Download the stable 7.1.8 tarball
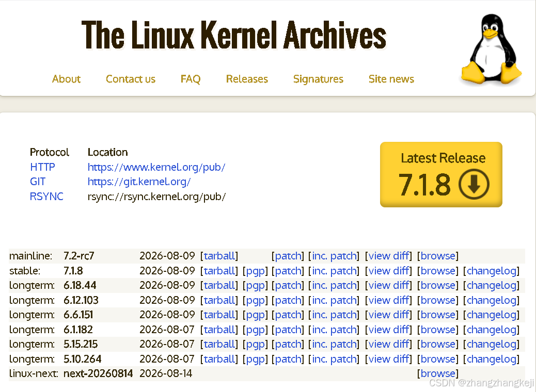Screen dimensions: 536x392 coord(219,271)
